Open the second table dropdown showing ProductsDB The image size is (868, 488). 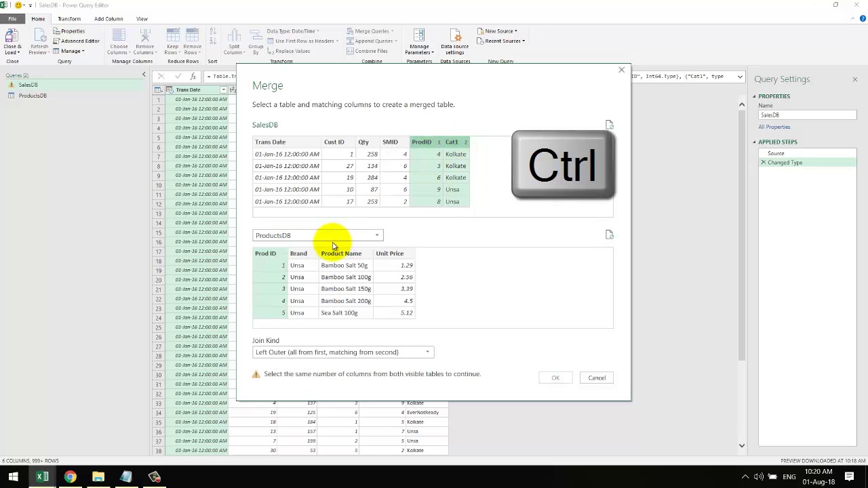(x=317, y=235)
